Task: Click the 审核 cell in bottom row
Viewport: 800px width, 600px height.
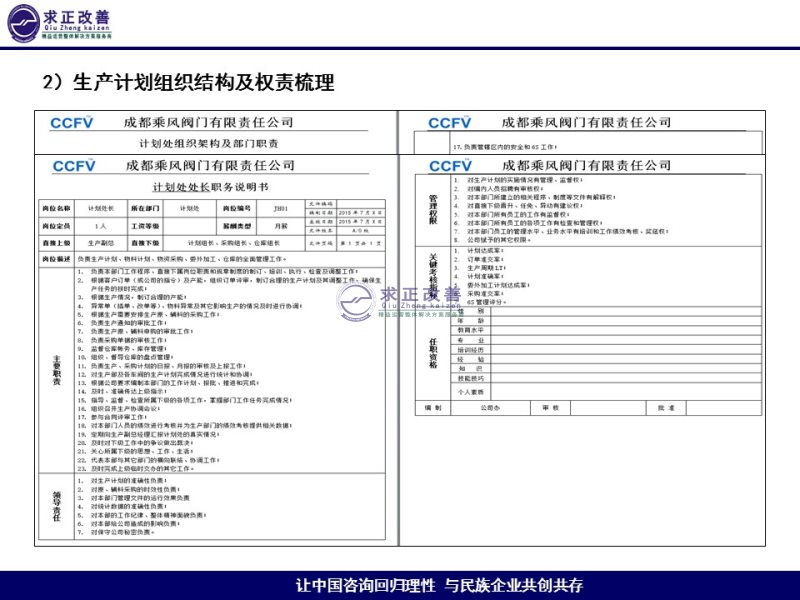Action: (x=550, y=408)
